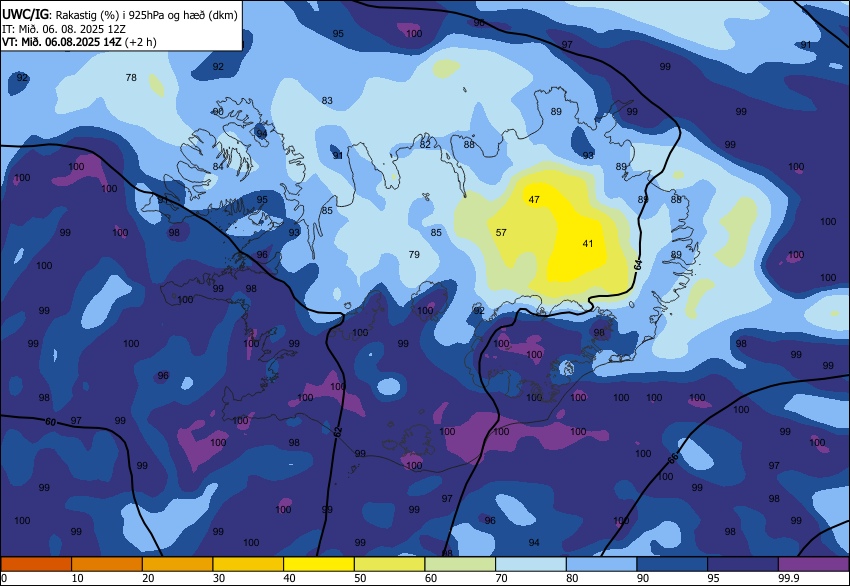Click the legend tick label 30
850x586 pixels.
click(218, 578)
